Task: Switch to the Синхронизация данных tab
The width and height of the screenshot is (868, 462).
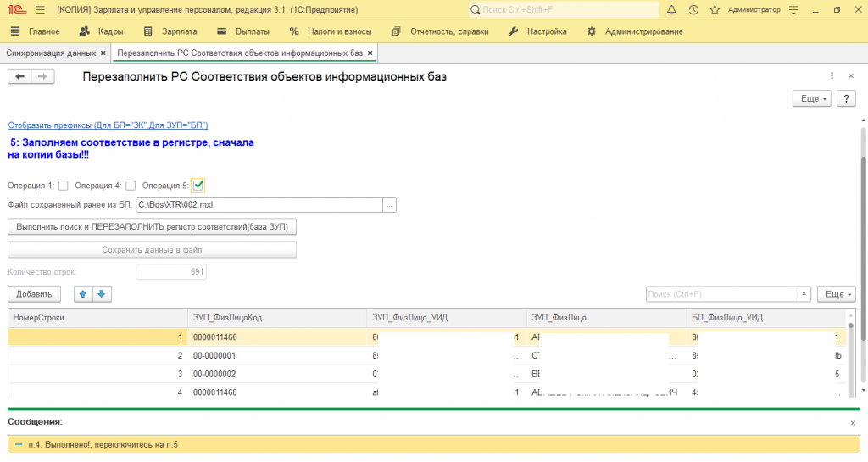Action: (x=51, y=53)
